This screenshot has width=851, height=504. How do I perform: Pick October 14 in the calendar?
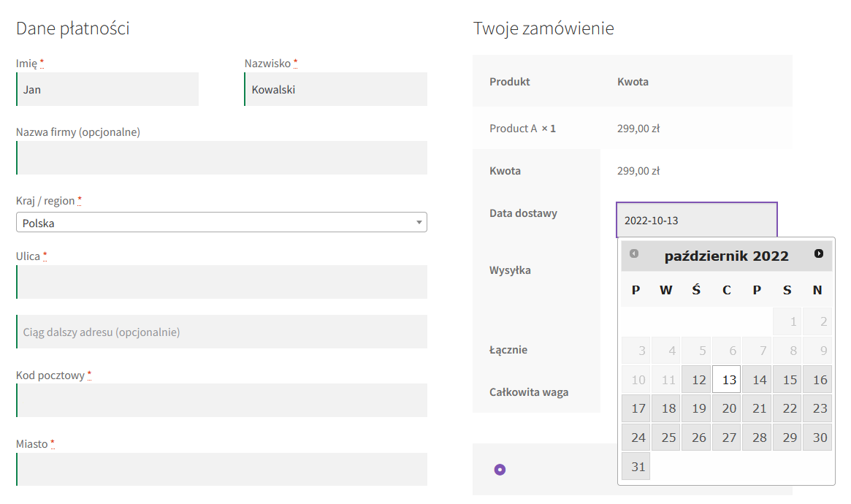coord(760,380)
